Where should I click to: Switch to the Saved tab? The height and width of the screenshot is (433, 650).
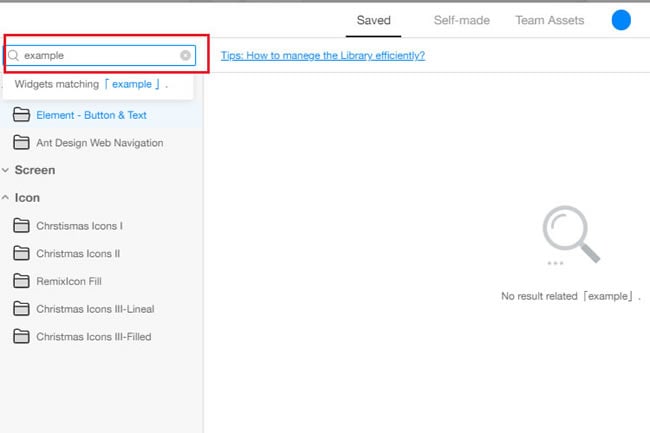[x=374, y=20]
